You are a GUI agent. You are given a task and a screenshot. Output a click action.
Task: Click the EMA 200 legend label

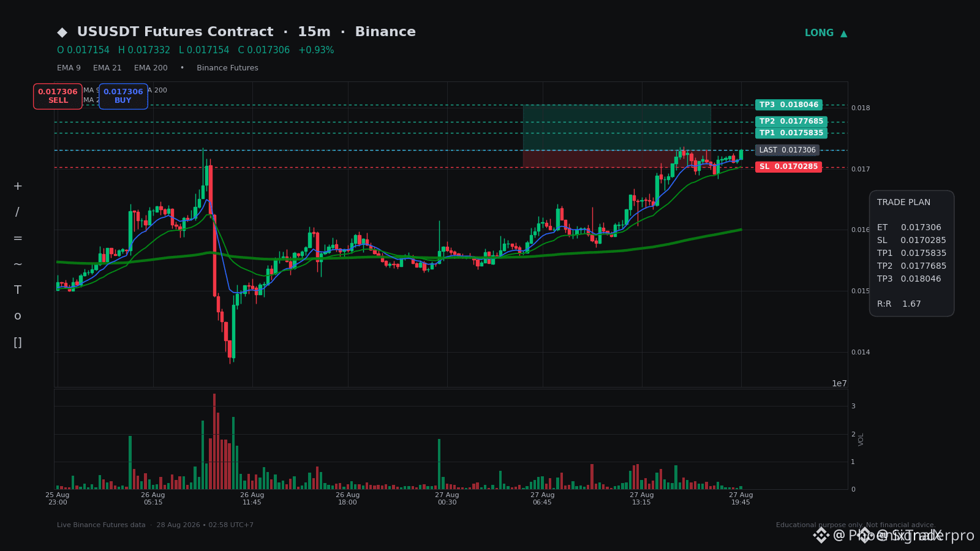pyautogui.click(x=151, y=68)
